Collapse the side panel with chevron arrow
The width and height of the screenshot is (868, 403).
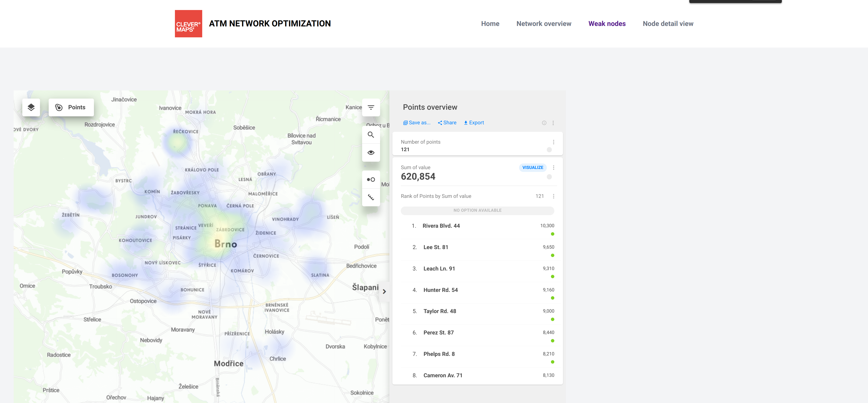point(384,291)
